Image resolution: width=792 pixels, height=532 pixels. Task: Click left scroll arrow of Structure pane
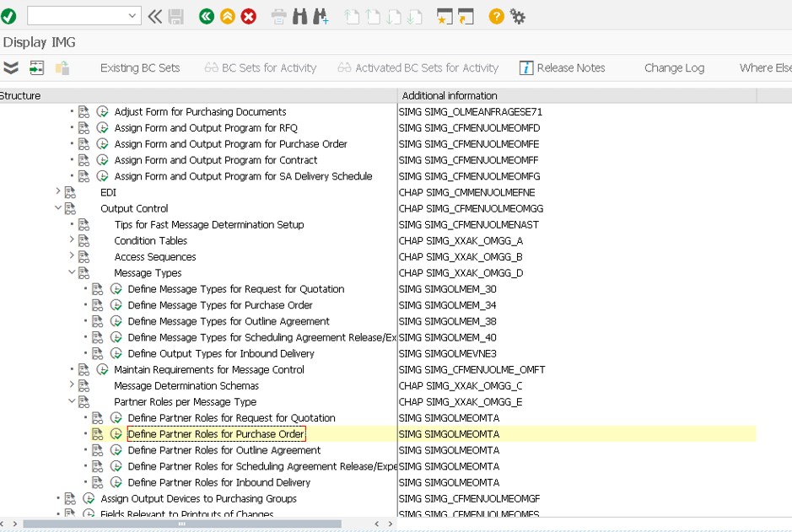pos(3,524)
